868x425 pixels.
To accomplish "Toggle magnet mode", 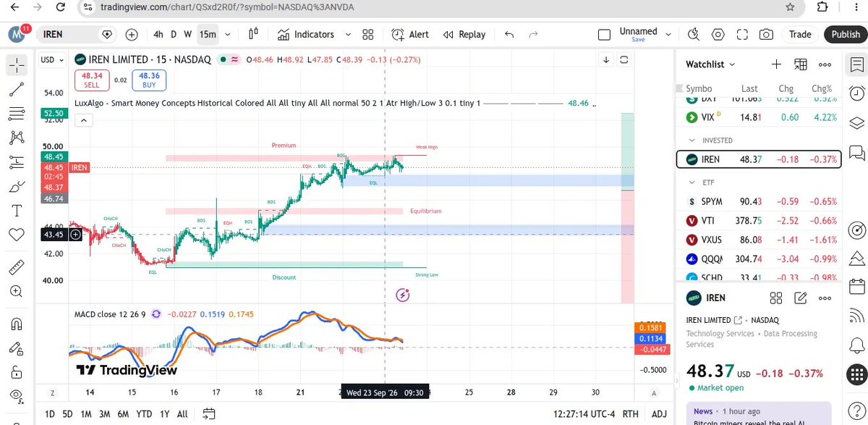I will point(17,324).
